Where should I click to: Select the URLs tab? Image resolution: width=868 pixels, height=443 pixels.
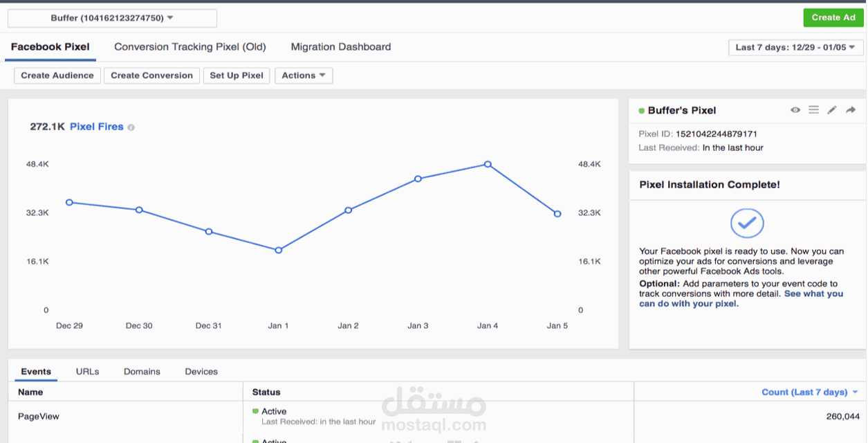pos(88,372)
